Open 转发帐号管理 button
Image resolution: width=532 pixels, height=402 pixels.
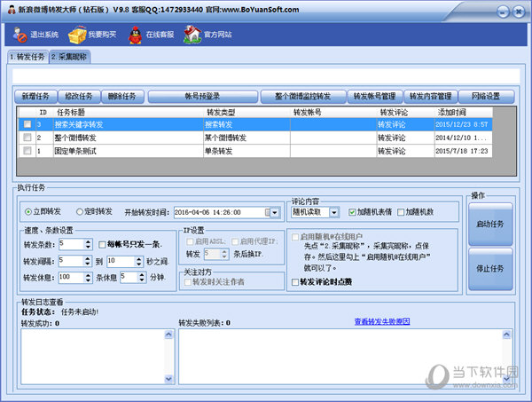(x=375, y=97)
